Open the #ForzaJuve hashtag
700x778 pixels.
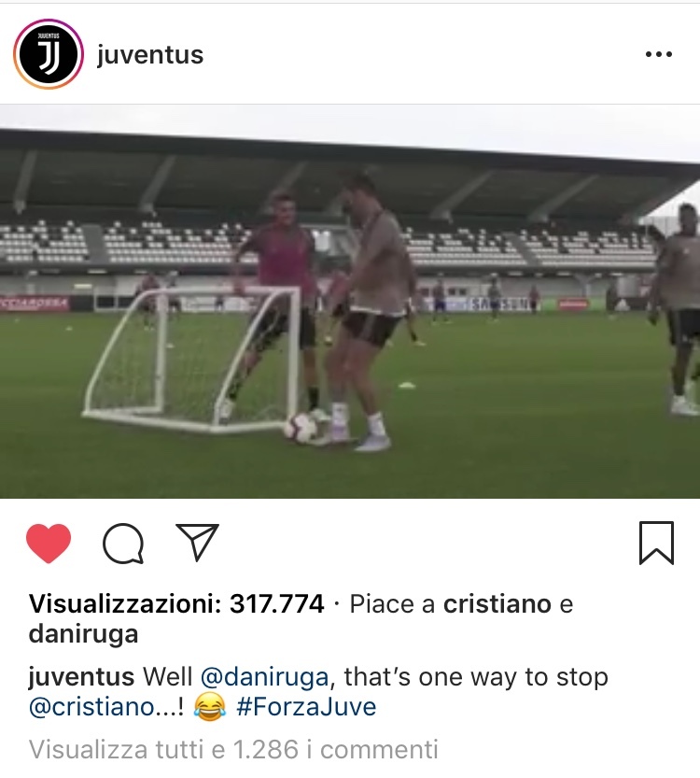click(306, 706)
